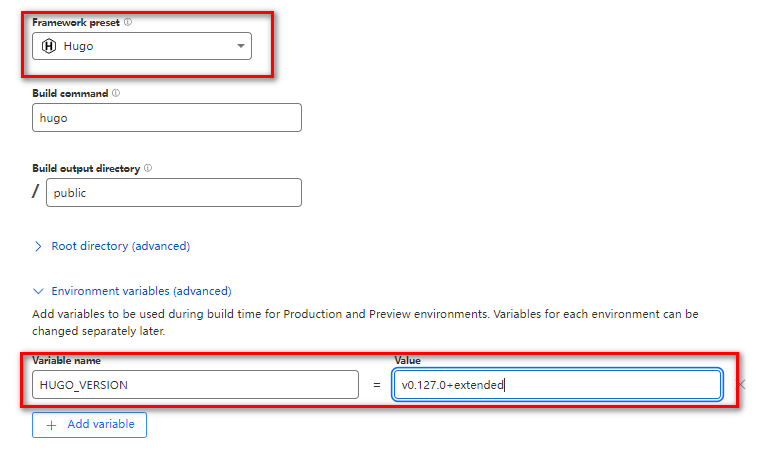Click the Value field with v0.127.0+extended
The image size is (769, 458).
[x=557, y=385]
